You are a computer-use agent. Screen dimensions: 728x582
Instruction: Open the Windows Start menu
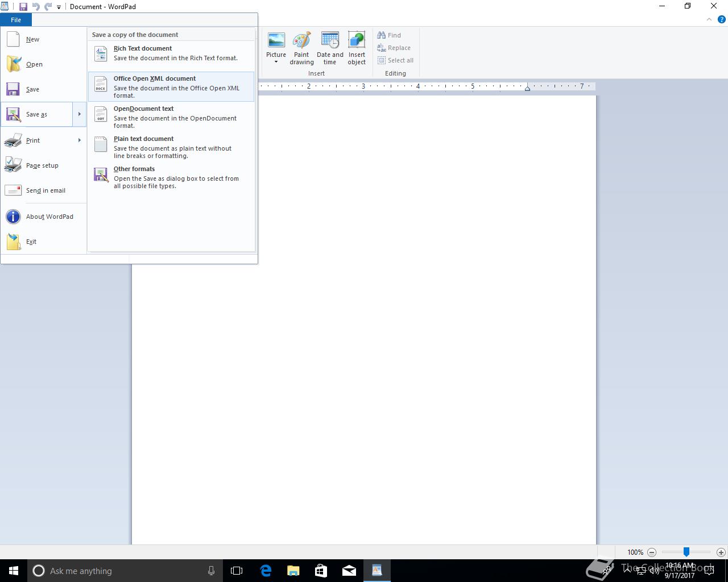coord(14,571)
